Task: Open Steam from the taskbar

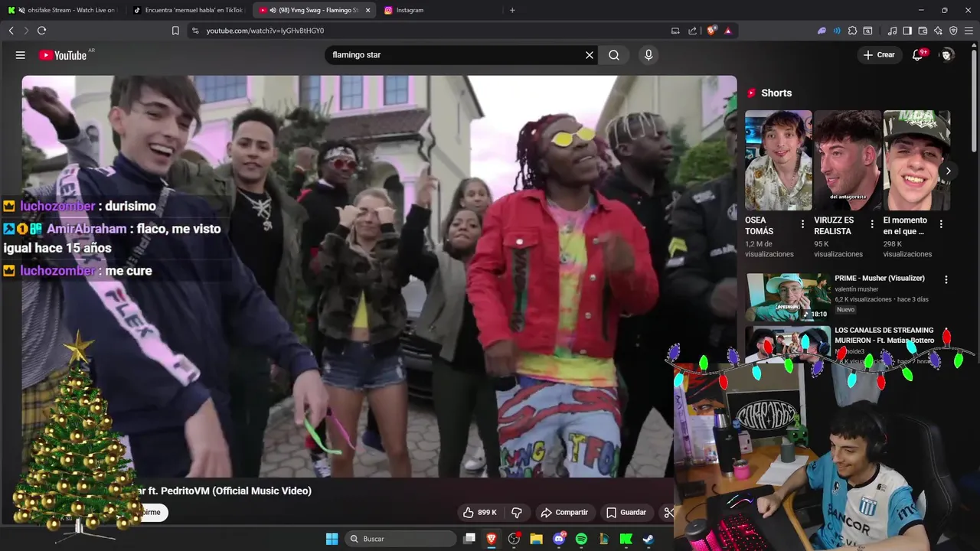Action: coord(648,539)
